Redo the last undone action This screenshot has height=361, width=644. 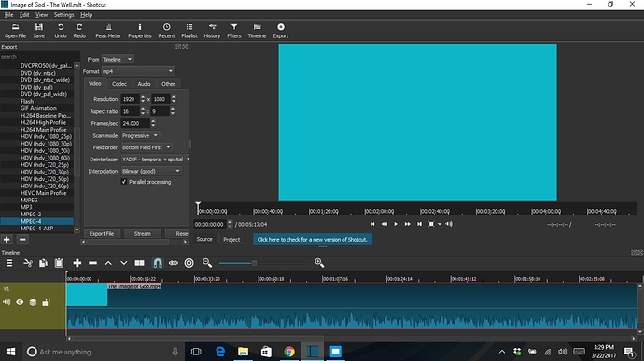pos(79,31)
